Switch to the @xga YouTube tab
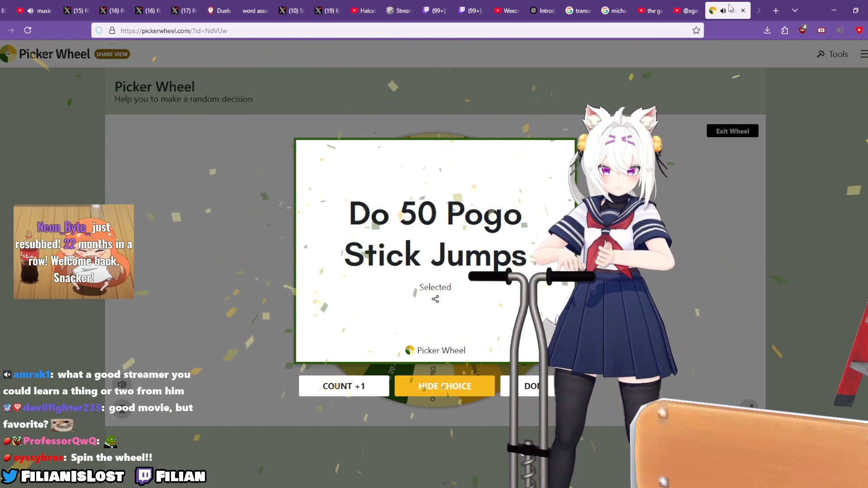 (686, 10)
